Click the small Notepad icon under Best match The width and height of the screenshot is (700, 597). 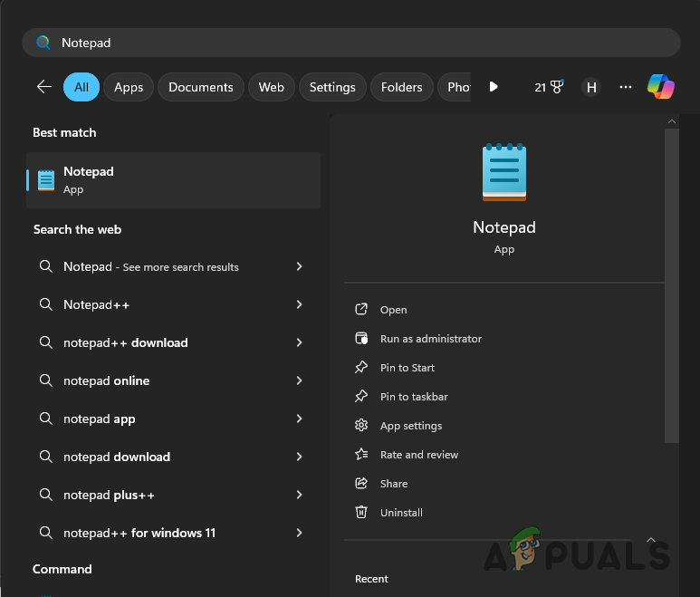(x=46, y=180)
